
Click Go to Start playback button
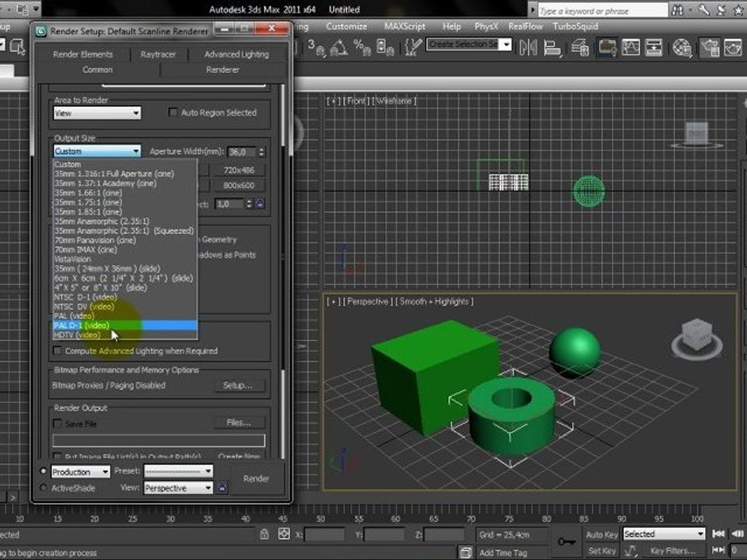(x=718, y=534)
